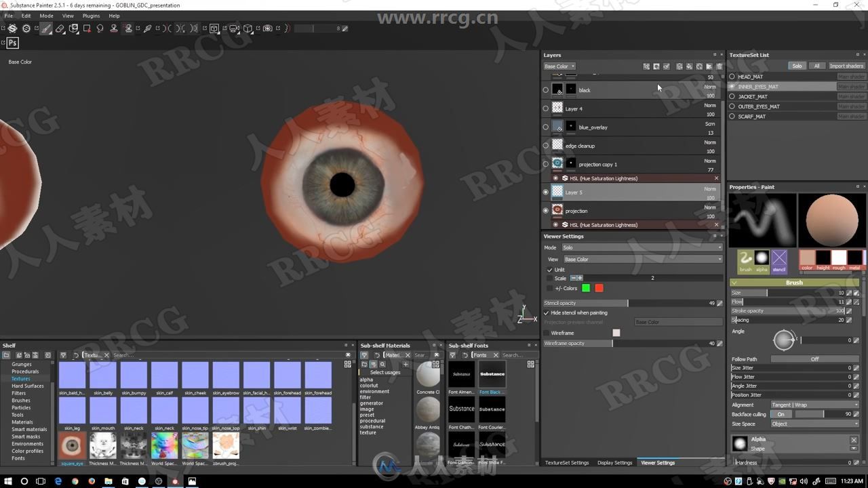Select Smart materials in Shelf categories
Image resolution: width=868 pixels, height=488 pixels.
click(29, 429)
